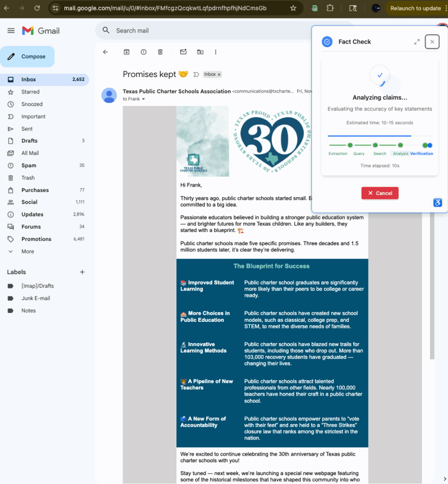Screen dimensions: 448x484
Task: Open the more actions three-dot menu
Action: (216, 52)
